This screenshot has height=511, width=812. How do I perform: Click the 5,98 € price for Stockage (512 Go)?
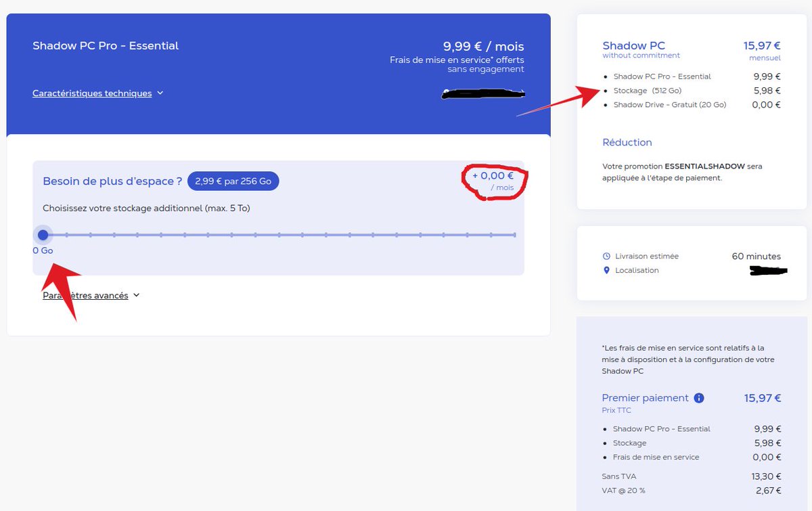pos(767,91)
